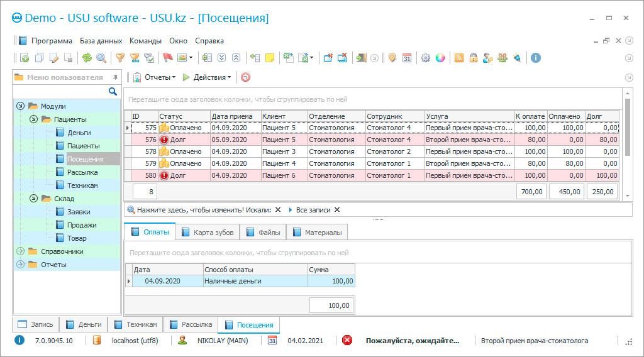Switch to the Файлы tab
The image size is (644, 357).
pos(264,233)
